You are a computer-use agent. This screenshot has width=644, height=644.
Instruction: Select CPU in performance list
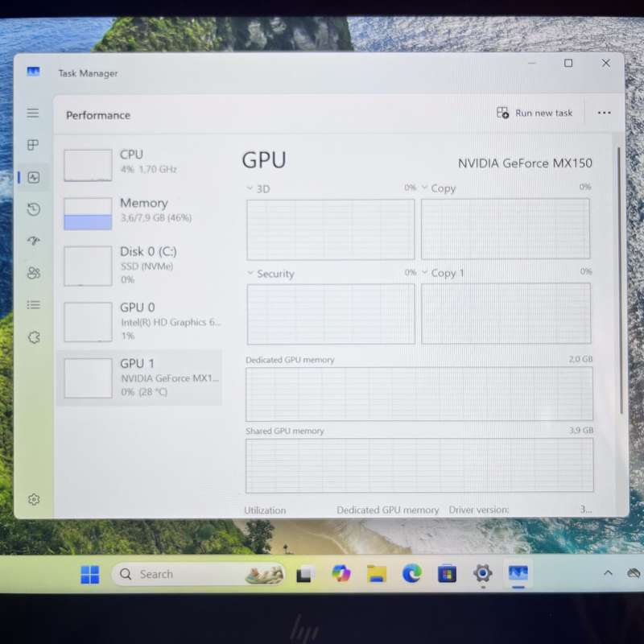pos(139,165)
